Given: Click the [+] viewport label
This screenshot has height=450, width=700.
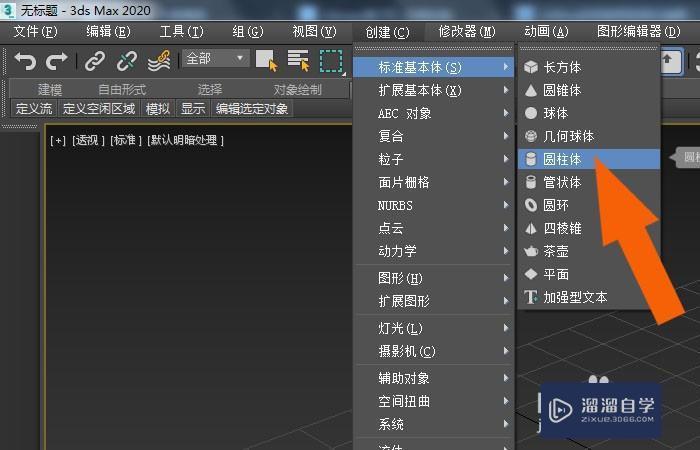Looking at the screenshot, I should (x=58, y=141).
